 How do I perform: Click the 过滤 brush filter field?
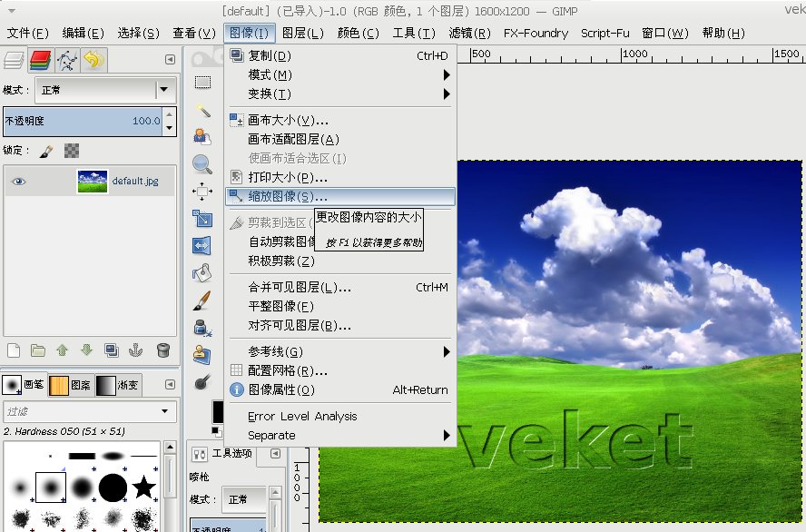(x=90, y=412)
